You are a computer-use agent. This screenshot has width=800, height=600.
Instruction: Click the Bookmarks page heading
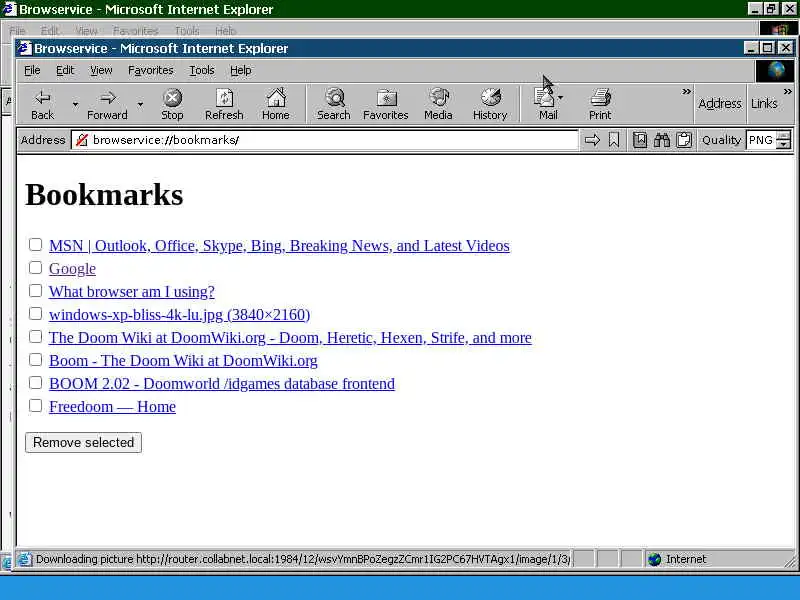[104, 194]
